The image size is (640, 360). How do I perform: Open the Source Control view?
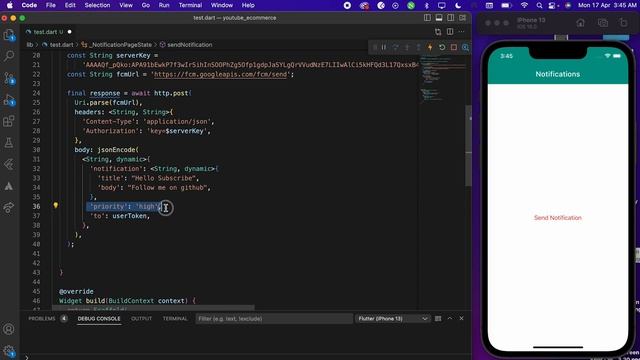pos(9,78)
